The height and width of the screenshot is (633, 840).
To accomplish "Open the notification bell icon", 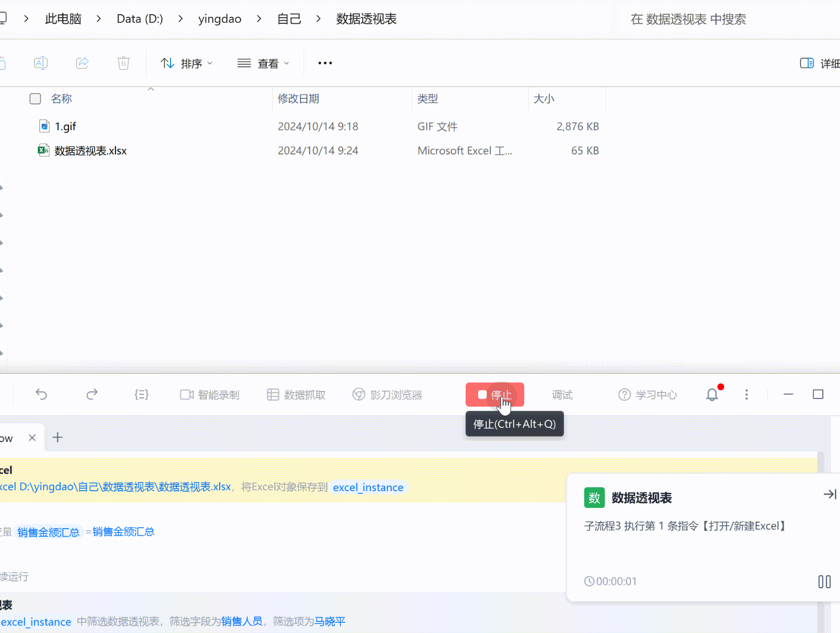I will (x=712, y=394).
